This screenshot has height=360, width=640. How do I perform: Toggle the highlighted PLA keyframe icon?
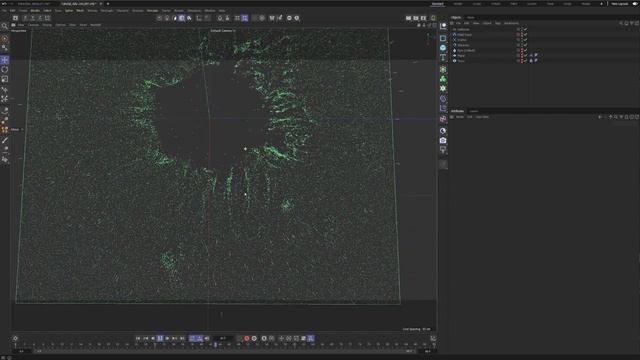tap(311, 338)
